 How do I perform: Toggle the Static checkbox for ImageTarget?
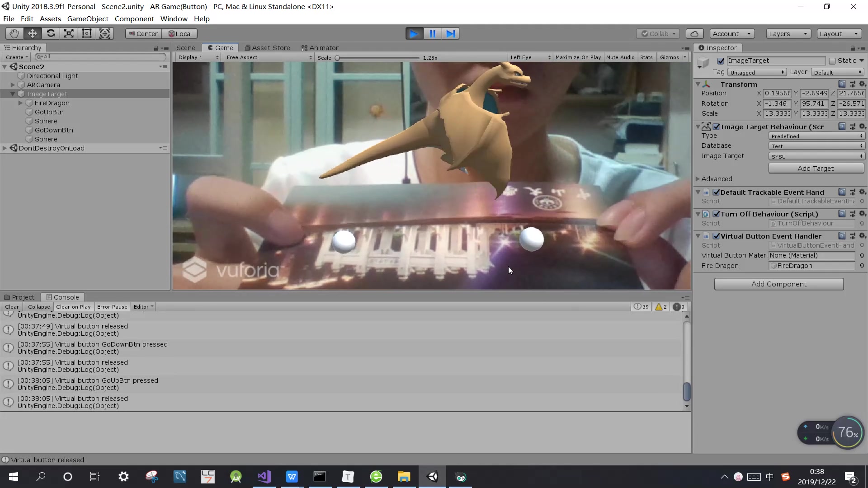(833, 61)
